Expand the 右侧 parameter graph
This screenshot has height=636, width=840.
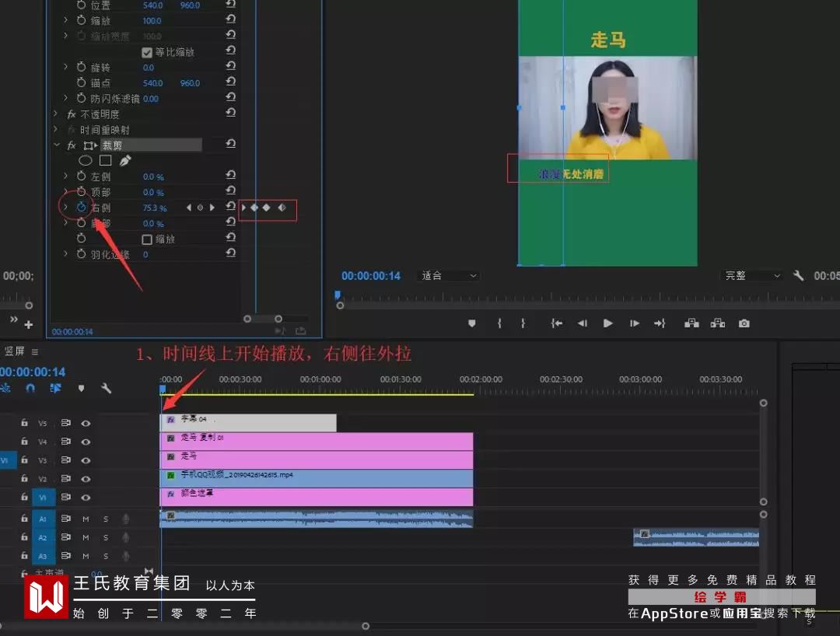(65, 207)
